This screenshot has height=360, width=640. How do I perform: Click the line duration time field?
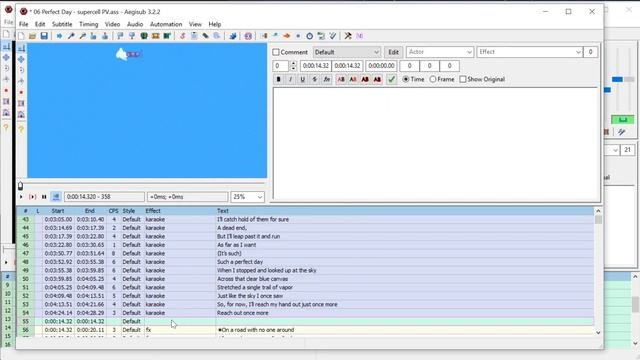pyautogui.click(x=381, y=66)
